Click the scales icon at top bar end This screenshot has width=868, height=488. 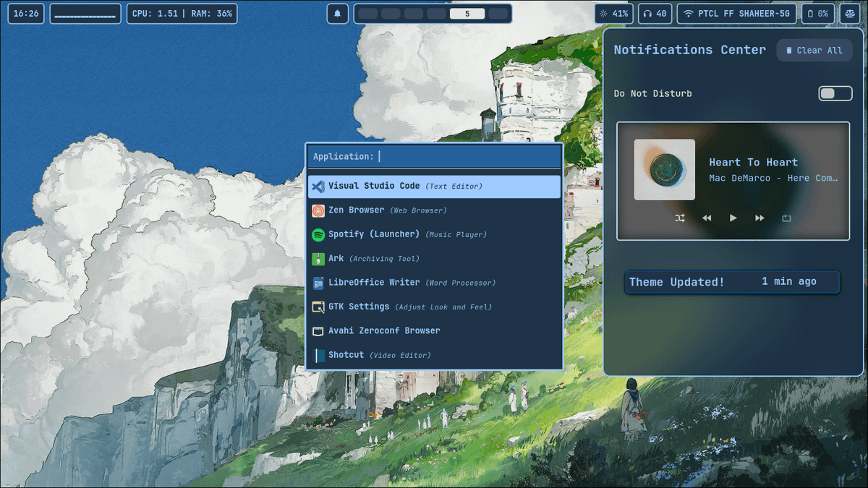849,14
